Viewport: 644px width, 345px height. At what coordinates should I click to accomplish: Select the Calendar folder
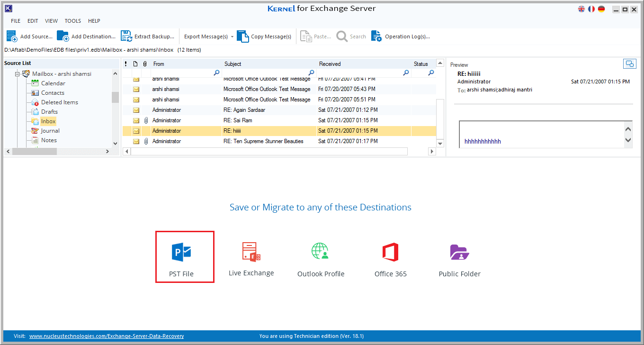(x=53, y=83)
